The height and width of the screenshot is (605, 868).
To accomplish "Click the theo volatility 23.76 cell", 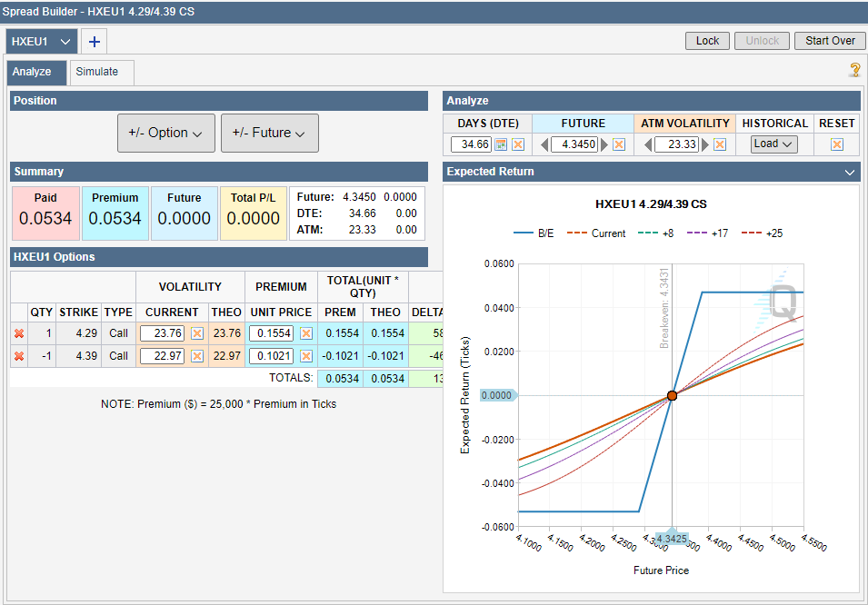I will coord(227,333).
